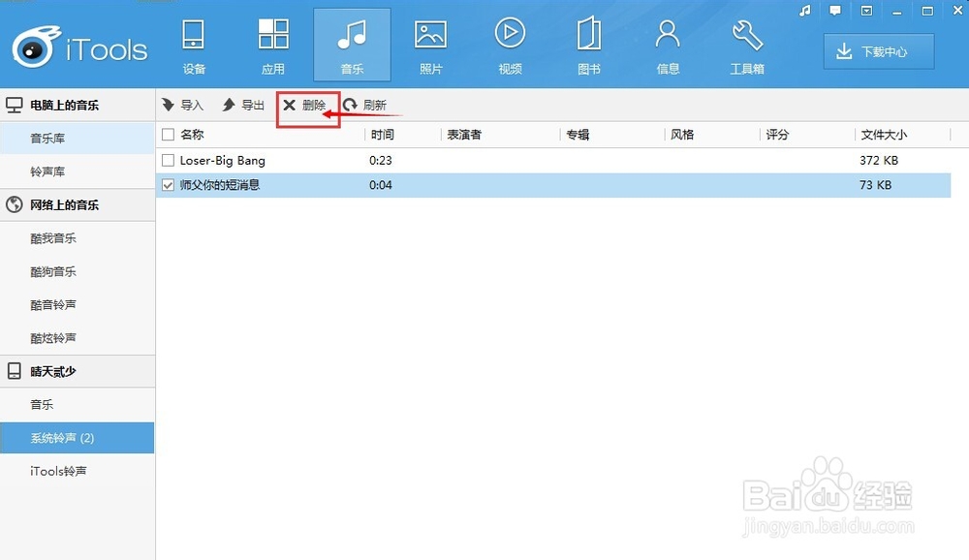The height and width of the screenshot is (560, 969).
Task: Open the 应用 (Apps) section icon
Action: click(272, 35)
